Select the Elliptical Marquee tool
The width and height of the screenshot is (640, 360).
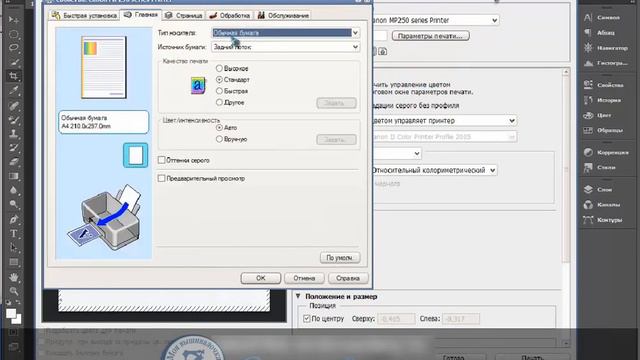tap(13, 34)
